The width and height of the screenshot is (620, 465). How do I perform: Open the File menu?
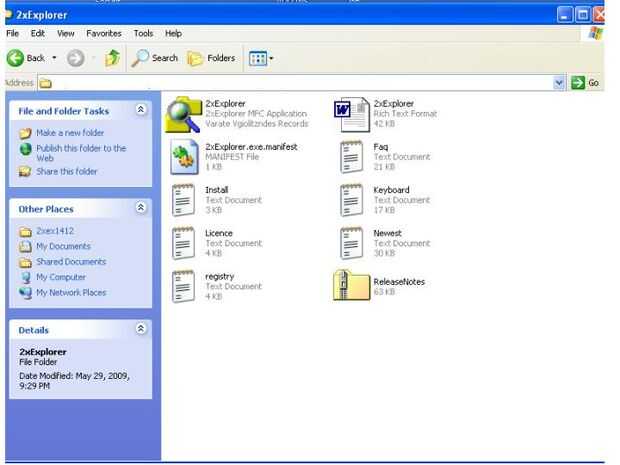(13, 34)
